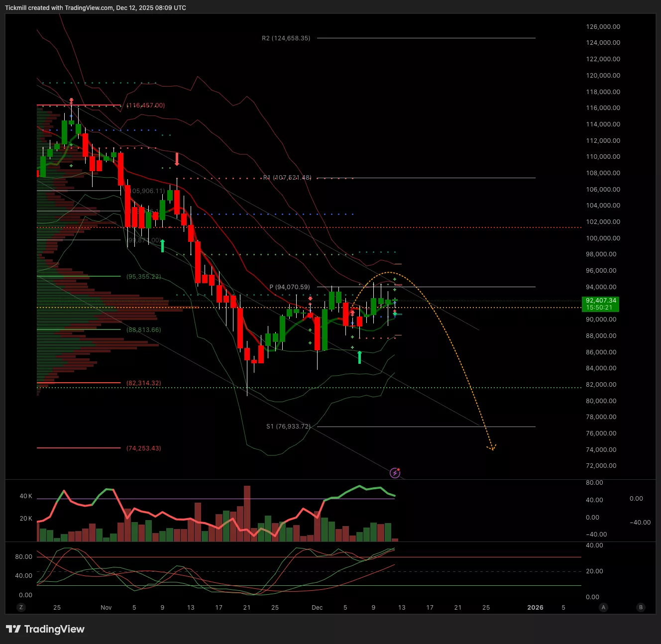Click the green up arrow beside the 99,87x label

[x=162, y=245]
